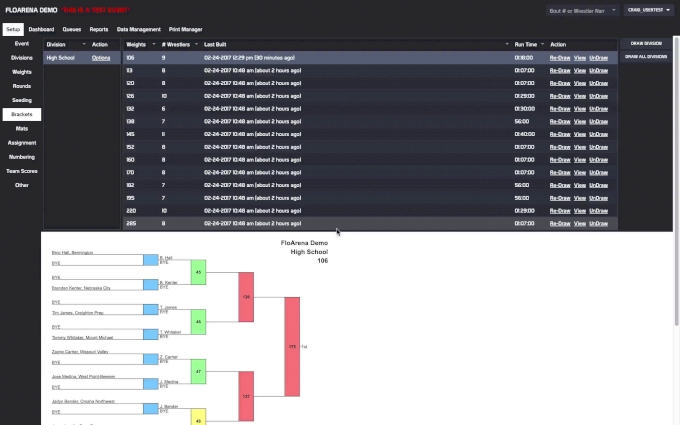
Task: Select Seeding in the setup sidebar
Action: coord(21,100)
